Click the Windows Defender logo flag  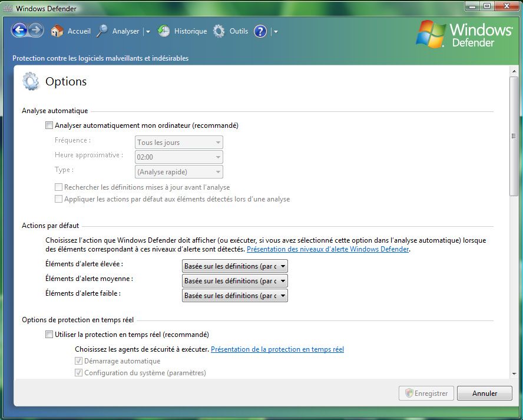point(431,34)
